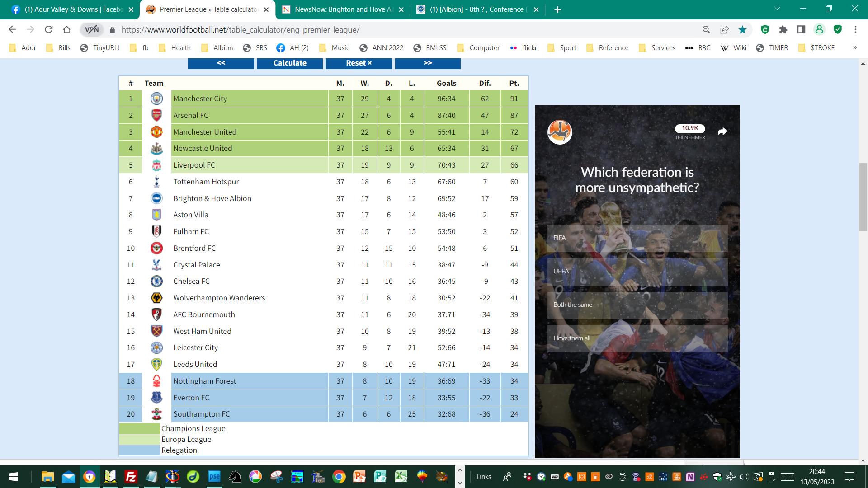This screenshot has width=868, height=488.
Task: Open a new browser tab
Action: [x=558, y=9]
